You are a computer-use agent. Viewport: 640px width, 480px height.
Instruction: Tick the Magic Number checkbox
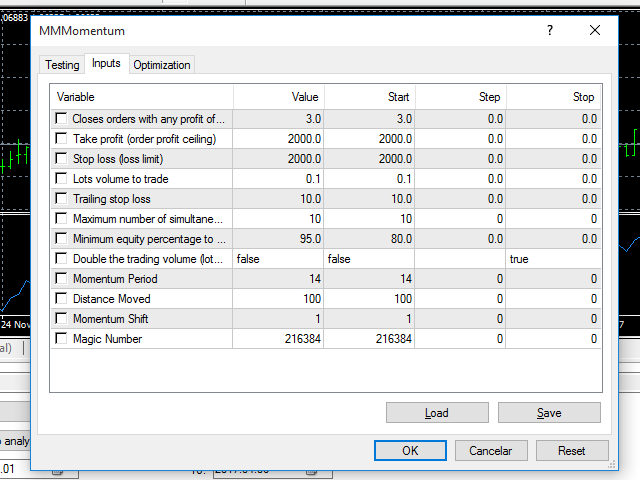point(62,339)
